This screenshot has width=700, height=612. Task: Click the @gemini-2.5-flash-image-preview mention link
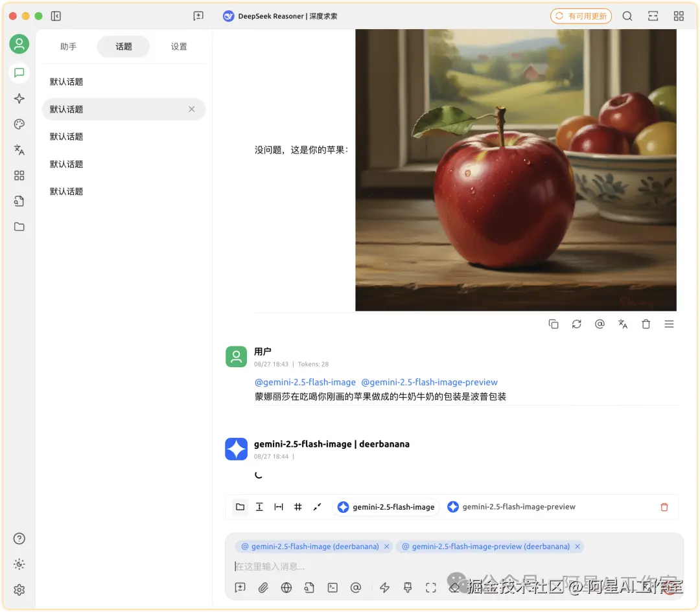[x=429, y=382]
